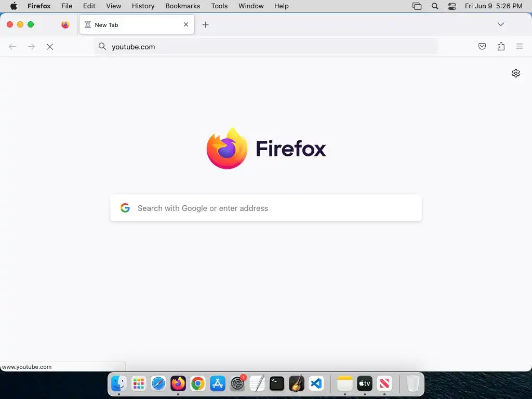Open Firefox application hamburger menu
This screenshot has width=532, height=399.
click(x=520, y=46)
